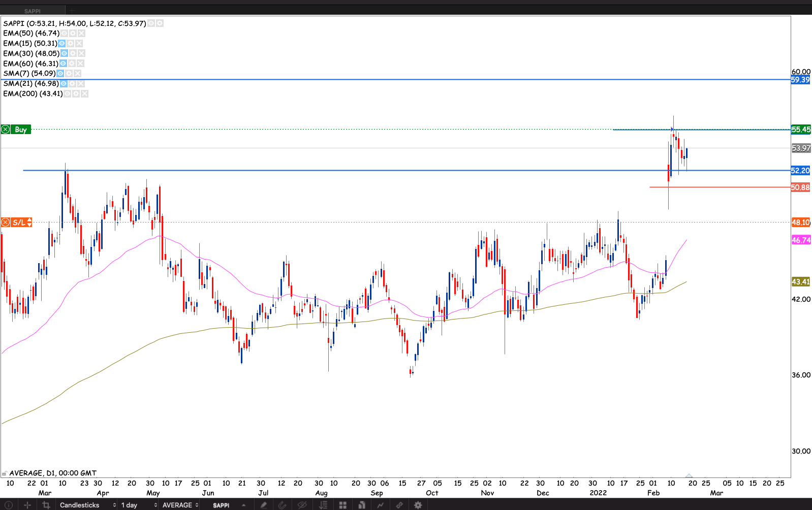Click the S/L stop-loss label
The width and height of the screenshot is (812, 510).
click(19, 222)
